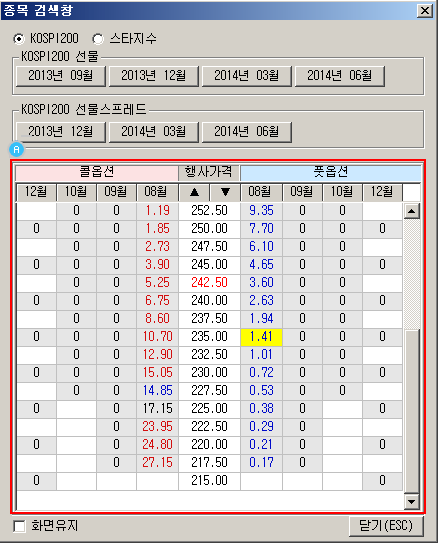Image resolution: width=438 pixels, height=543 pixels.
Task: Click the blue A marker badge
Action: coord(17,150)
